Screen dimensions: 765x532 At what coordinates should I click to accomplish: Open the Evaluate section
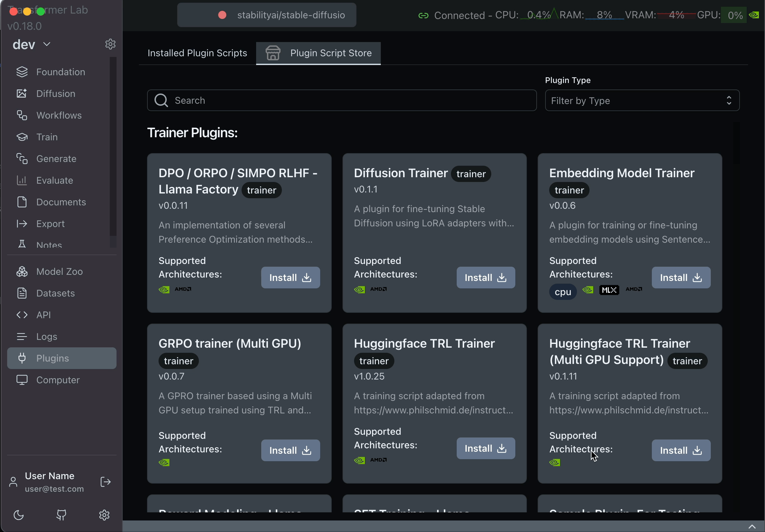(55, 180)
